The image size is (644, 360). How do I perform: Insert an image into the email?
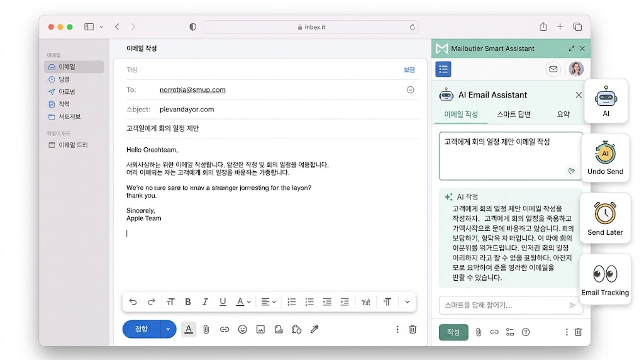pos(260,329)
